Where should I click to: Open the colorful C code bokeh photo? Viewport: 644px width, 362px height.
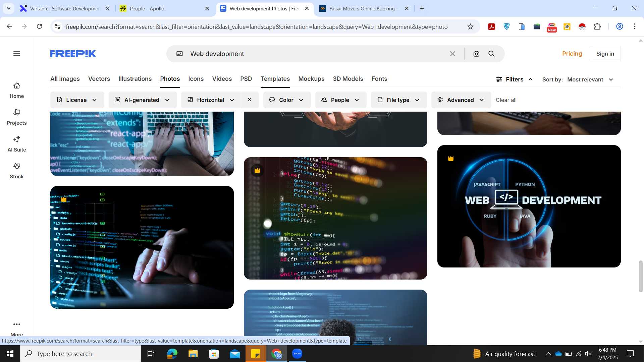(335, 218)
